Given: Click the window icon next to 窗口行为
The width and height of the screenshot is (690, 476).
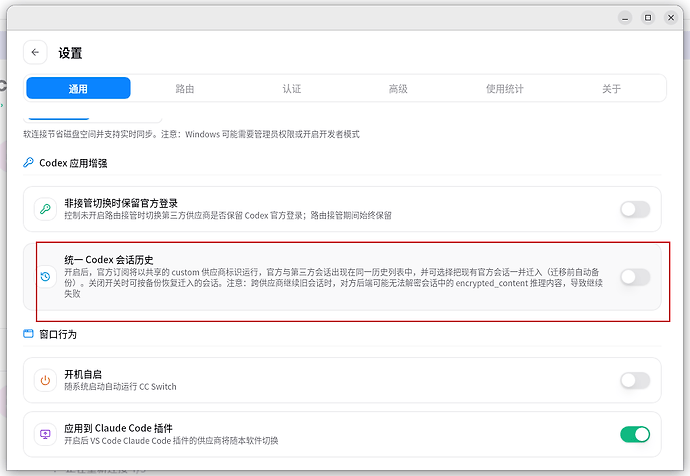Looking at the screenshot, I should tap(28, 334).
